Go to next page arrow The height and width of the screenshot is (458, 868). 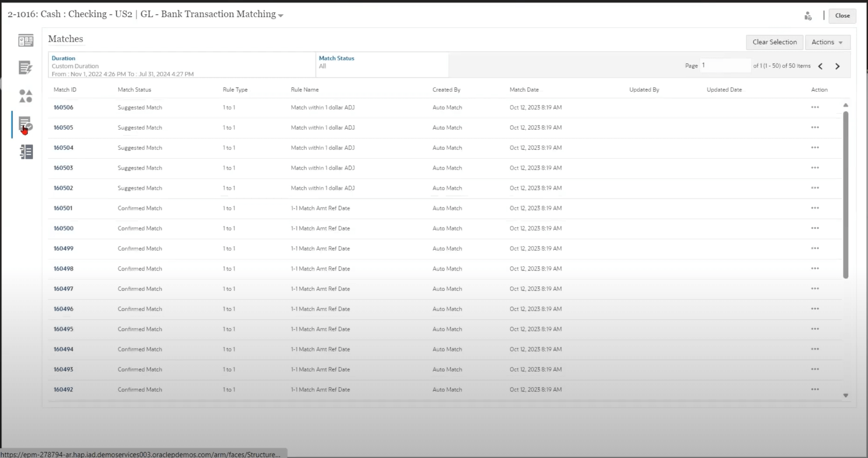(837, 66)
